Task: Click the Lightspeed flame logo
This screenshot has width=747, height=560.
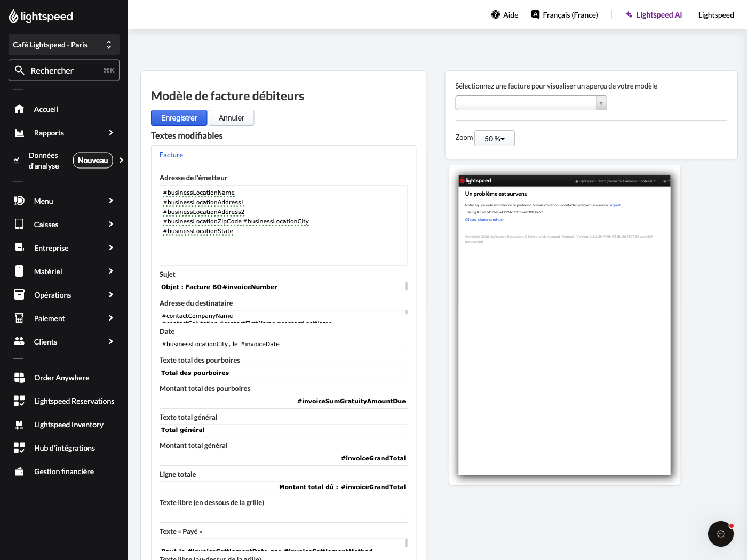Action: 14,17
